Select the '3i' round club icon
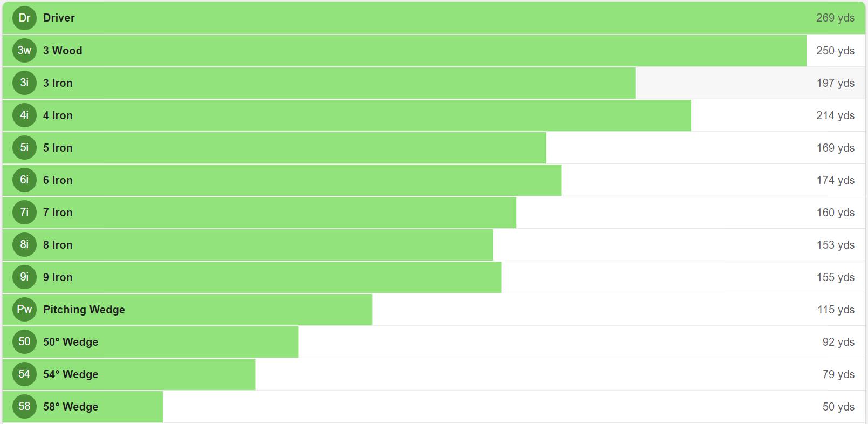 pos(24,83)
